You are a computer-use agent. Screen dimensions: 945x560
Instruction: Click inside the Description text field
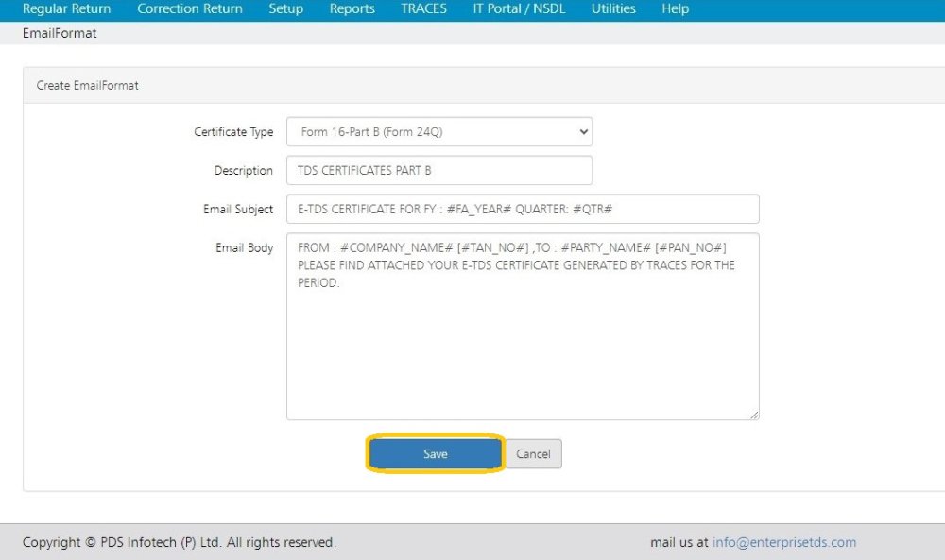coord(439,170)
